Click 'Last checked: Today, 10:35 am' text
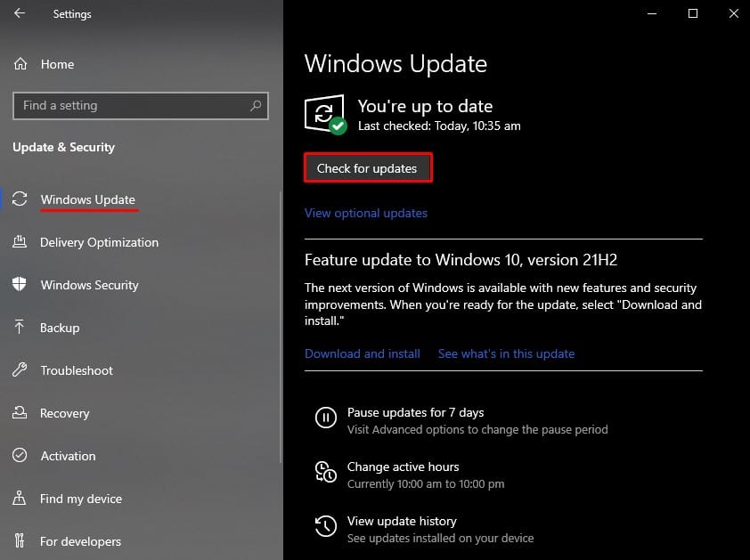 pos(439,126)
